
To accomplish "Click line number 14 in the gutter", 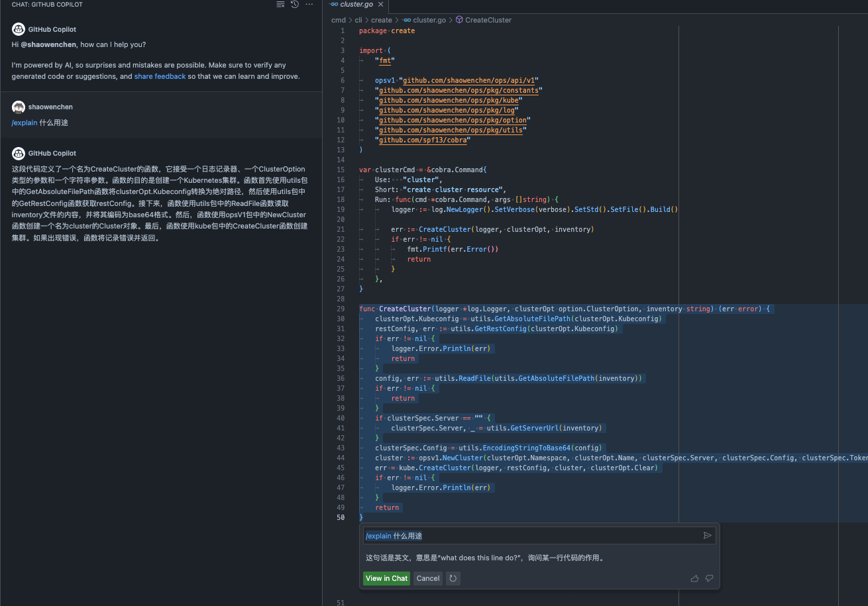I will [341, 160].
